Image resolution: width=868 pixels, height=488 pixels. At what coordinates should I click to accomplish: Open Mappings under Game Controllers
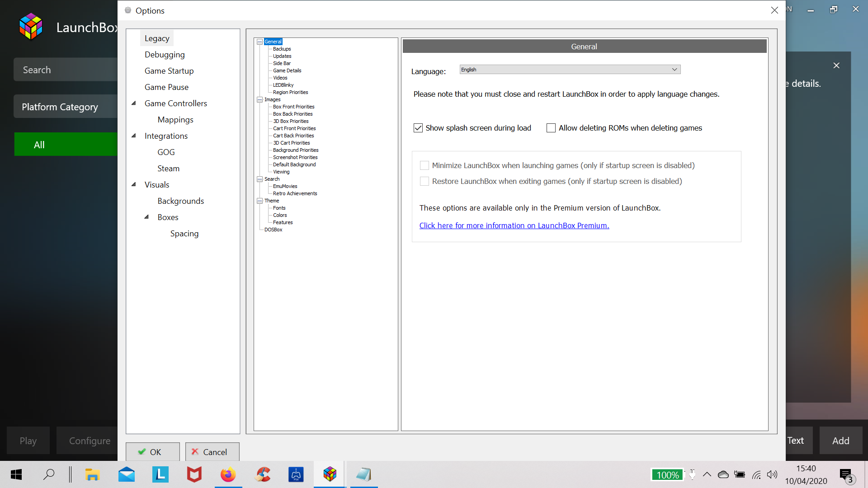point(175,120)
